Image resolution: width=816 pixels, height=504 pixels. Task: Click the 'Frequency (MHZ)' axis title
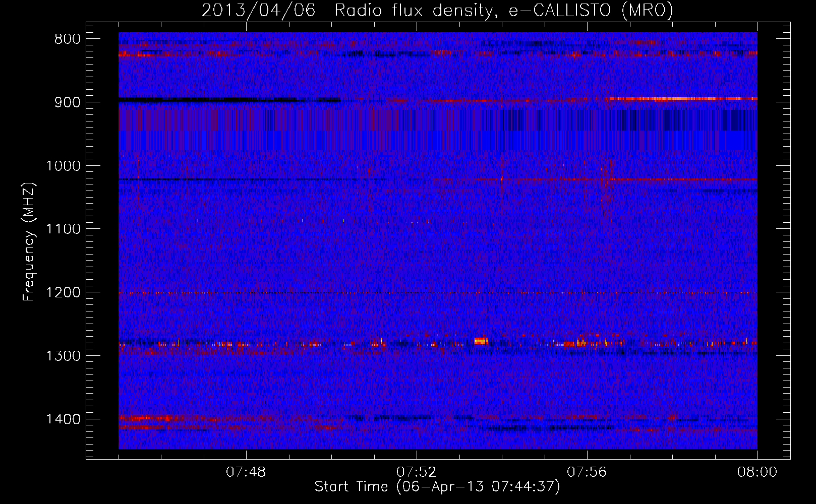(29, 241)
